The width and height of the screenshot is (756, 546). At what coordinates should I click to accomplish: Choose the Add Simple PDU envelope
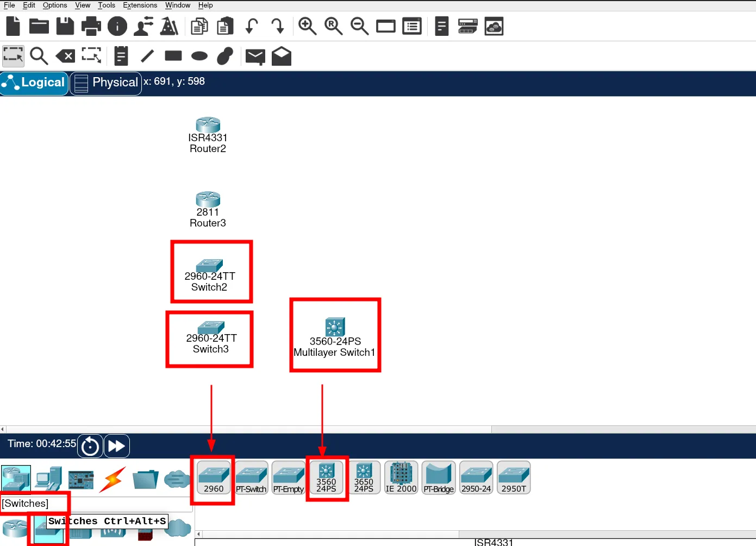point(255,56)
